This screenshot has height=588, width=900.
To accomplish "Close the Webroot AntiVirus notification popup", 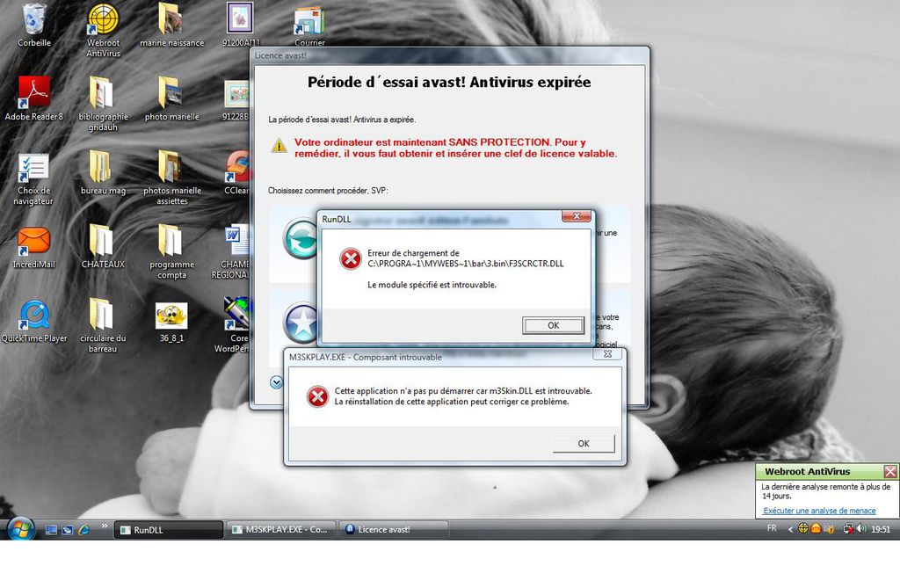I will 890,472.
